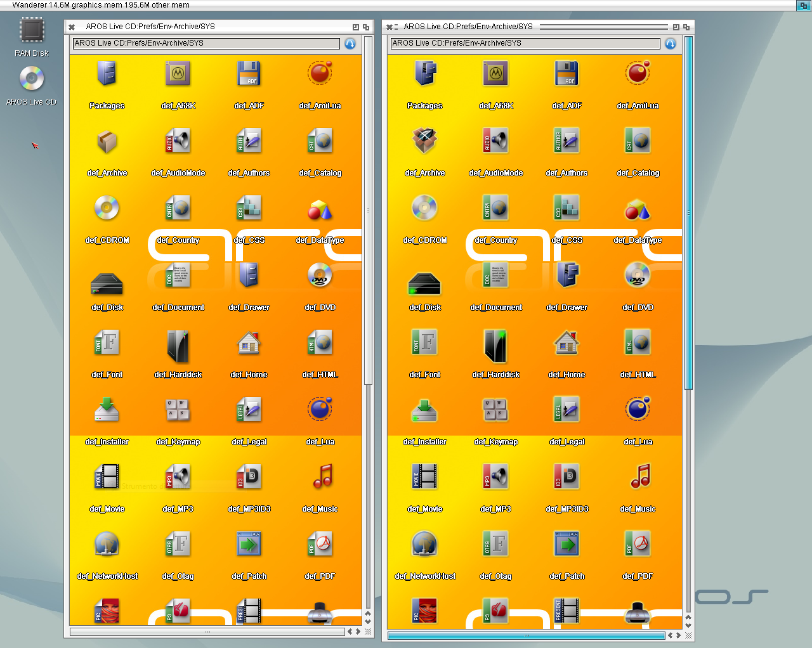Select def_Packages drawer in right window
Screen dimensions: 812x648
424,74
